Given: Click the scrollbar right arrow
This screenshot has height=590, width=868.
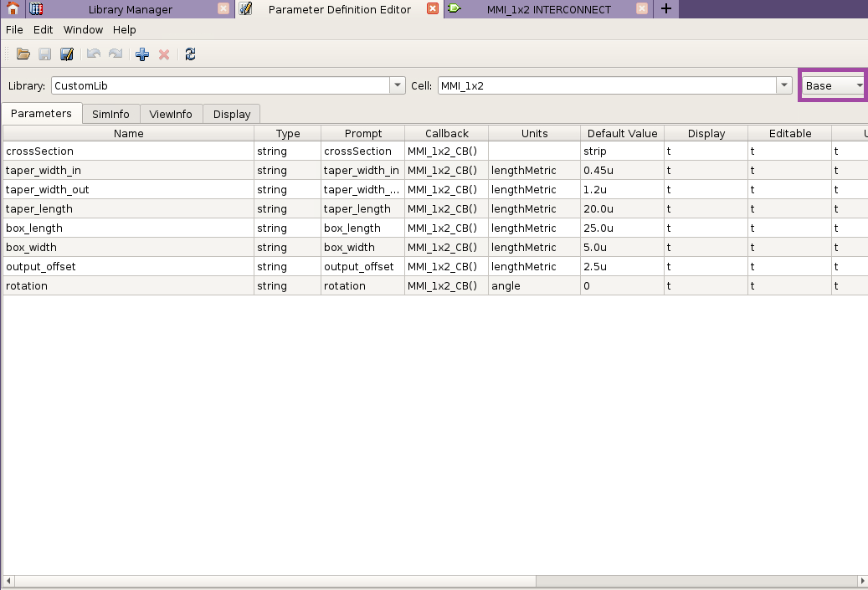Looking at the screenshot, I should point(862,581).
